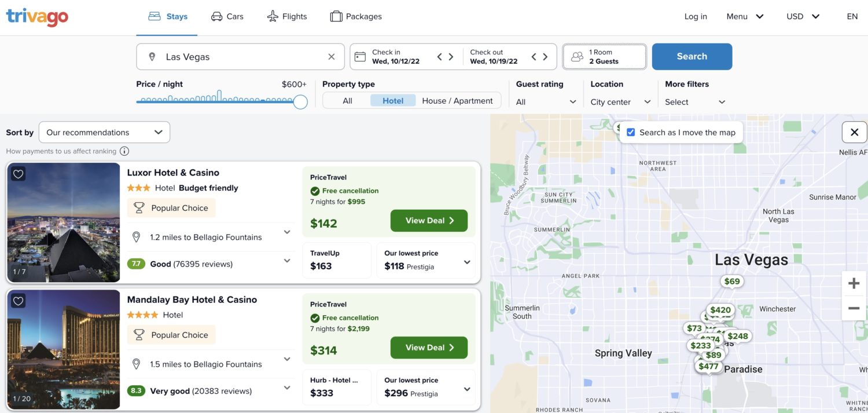Viewport: 868px width, 413px height.
Task: Click the location pin in the search field
Action: [x=152, y=56]
